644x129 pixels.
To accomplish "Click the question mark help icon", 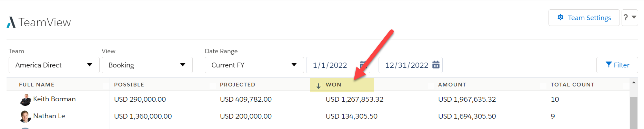I will (x=626, y=17).
